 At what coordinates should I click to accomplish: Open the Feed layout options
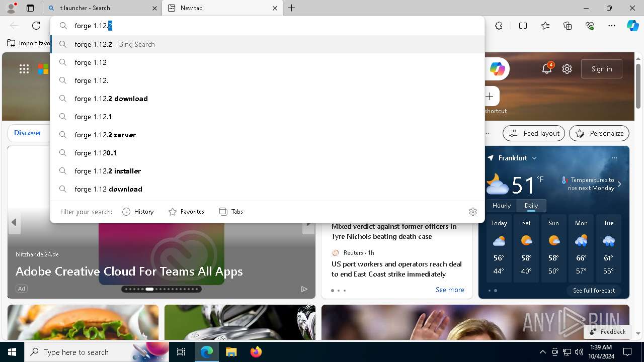[534, 133]
